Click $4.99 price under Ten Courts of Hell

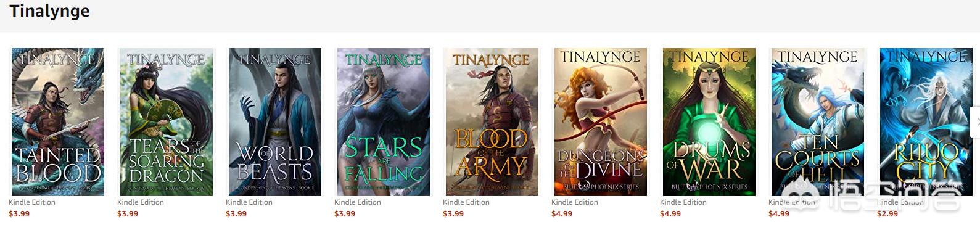[x=779, y=214]
